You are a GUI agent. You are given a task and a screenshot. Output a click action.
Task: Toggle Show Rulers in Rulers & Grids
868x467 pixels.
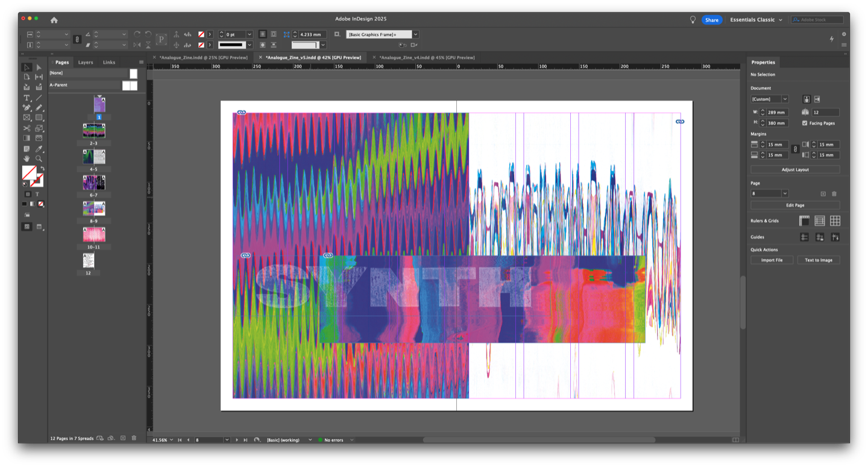804,221
